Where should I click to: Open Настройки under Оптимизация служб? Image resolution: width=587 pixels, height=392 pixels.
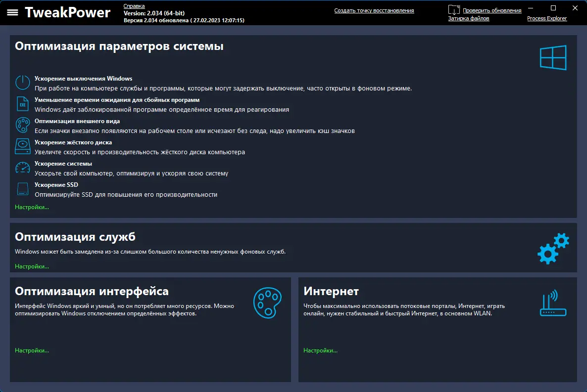point(32,267)
